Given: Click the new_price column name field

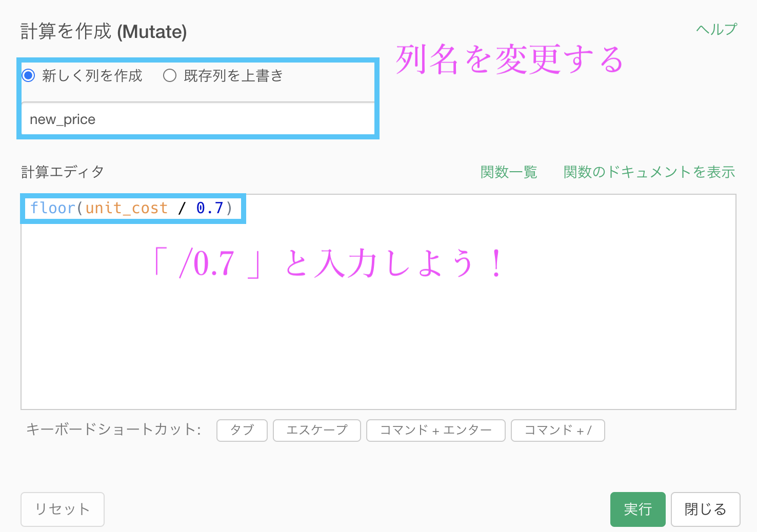Looking at the screenshot, I should (198, 119).
